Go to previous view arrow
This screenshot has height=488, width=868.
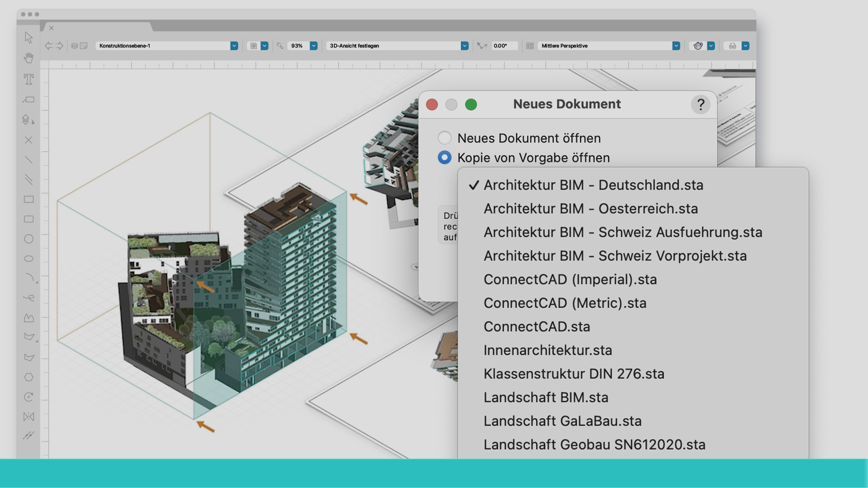(49, 45)
